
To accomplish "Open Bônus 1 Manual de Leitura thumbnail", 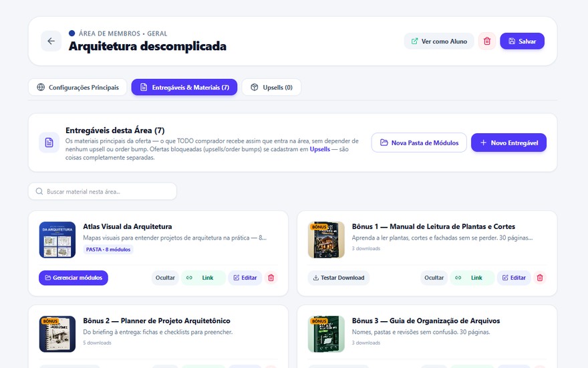I will point(326,240).
